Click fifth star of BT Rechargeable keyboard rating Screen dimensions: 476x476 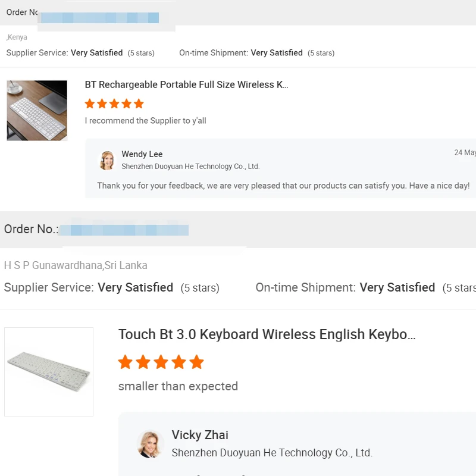139,104
